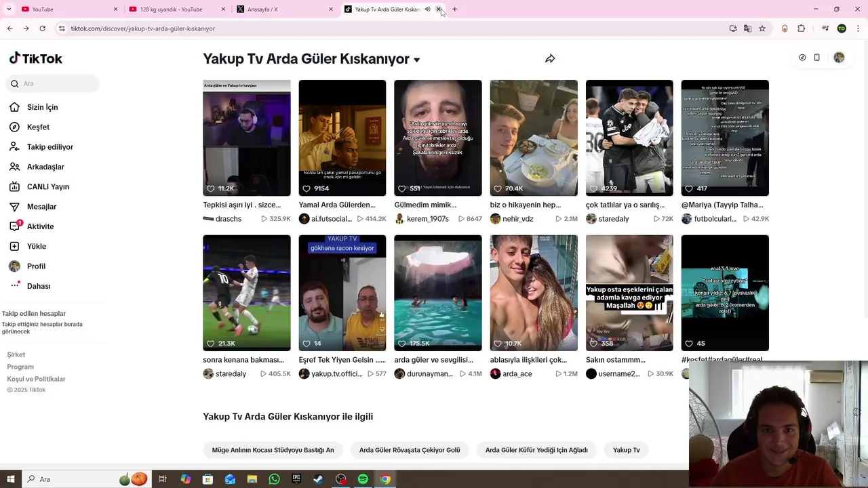Open the Chrome extensions puzzle icon
The width and height of the screenshot is (868, 488).
[x=802, y=28]
